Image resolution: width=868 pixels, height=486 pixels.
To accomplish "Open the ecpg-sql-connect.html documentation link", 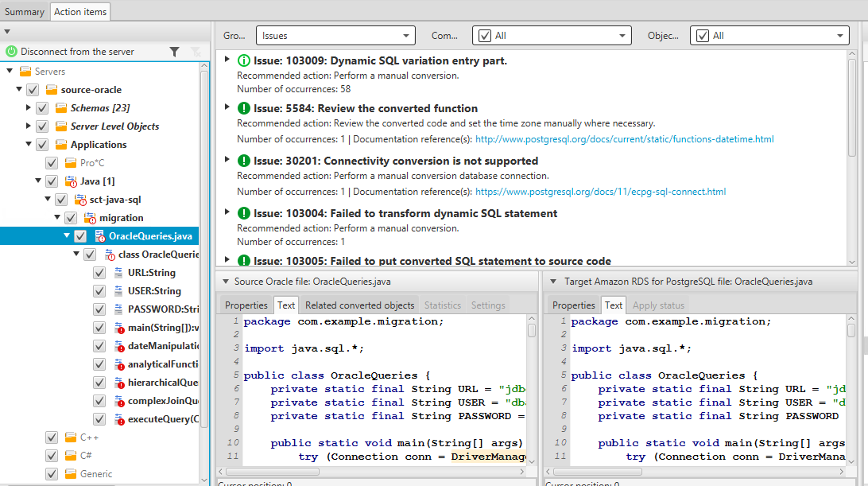I will 600,192.
